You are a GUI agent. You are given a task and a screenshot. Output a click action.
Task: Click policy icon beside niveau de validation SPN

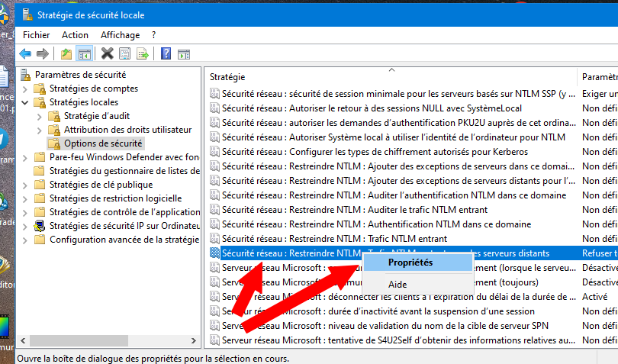(x=215, y=326)
